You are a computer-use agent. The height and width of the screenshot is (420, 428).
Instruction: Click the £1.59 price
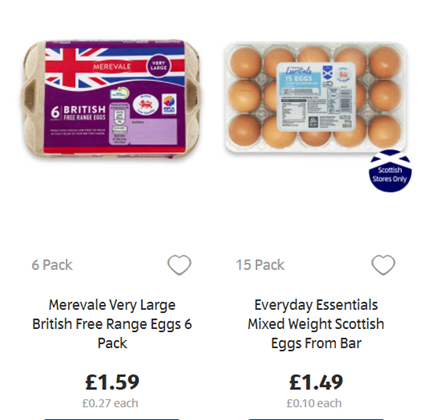click(112, 382)
